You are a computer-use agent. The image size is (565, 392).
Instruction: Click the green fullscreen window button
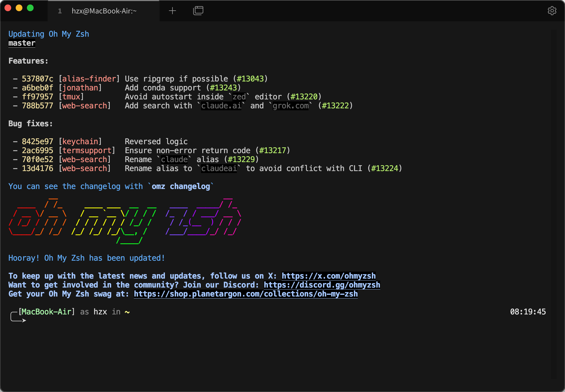(x=30, y=8)
